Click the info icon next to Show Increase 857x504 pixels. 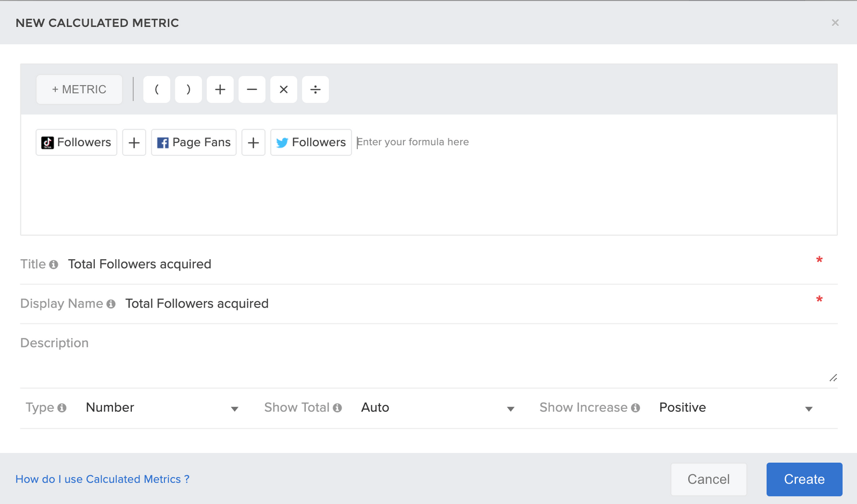[635, 408]
